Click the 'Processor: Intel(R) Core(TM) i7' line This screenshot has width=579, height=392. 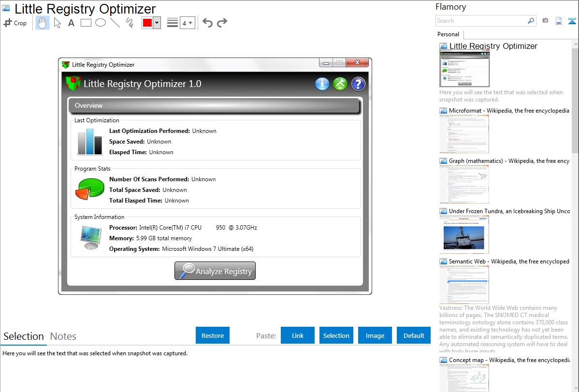[x=183, y=228]
